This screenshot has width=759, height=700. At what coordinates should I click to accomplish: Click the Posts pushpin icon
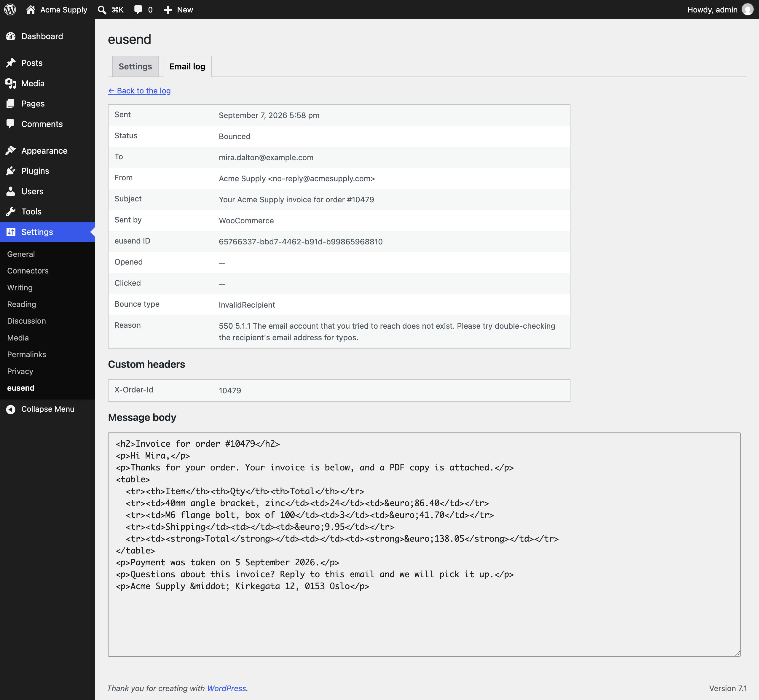11,63
